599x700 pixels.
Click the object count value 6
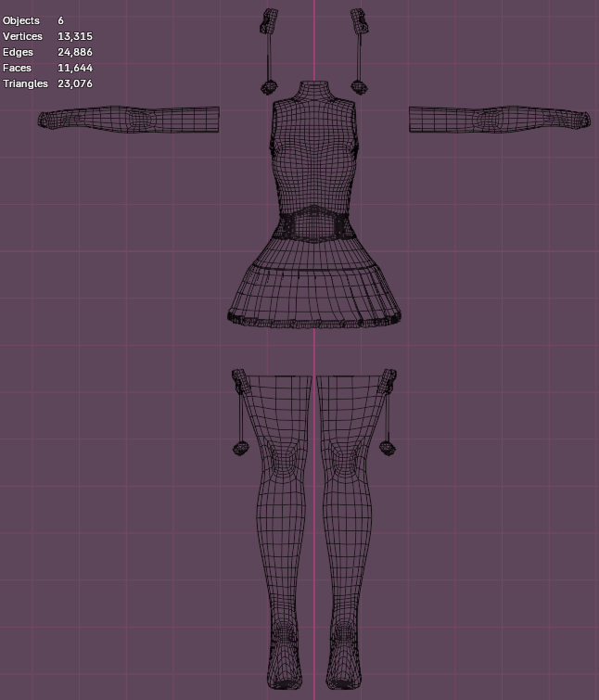tap(60, 20)
